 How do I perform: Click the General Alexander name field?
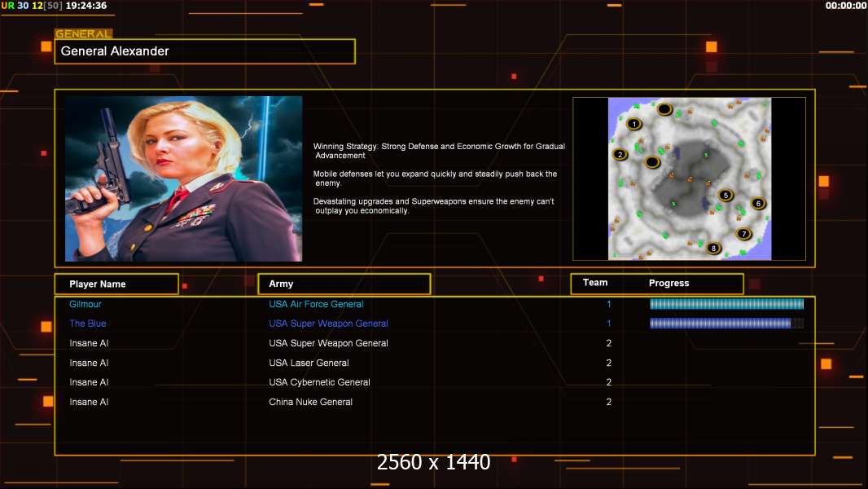(x=205, y=51)
